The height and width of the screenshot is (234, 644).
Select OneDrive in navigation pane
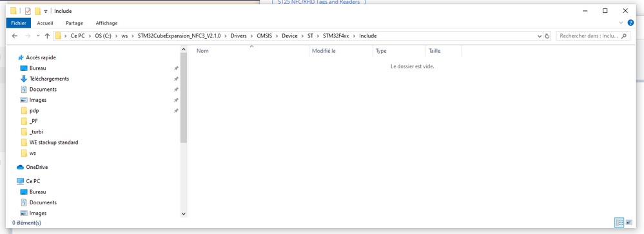37,167
